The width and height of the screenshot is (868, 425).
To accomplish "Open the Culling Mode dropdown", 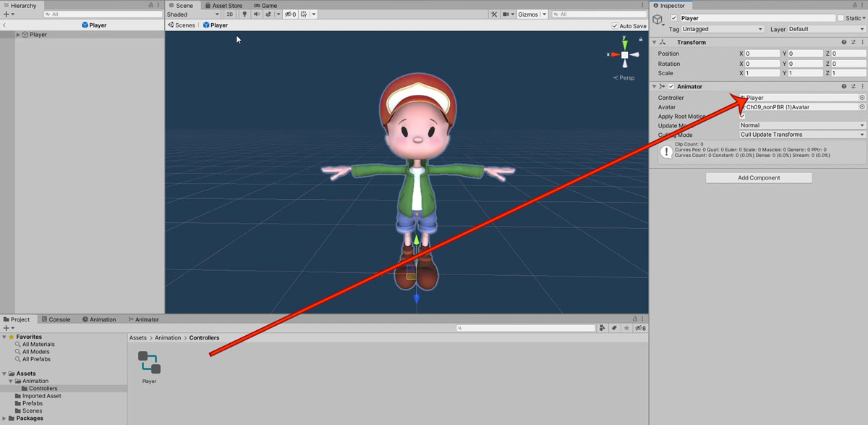I will click(x=801, y=135).
